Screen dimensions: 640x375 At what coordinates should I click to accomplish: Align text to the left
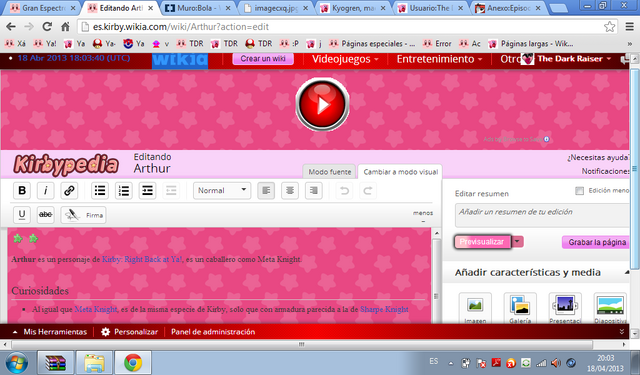266,191
